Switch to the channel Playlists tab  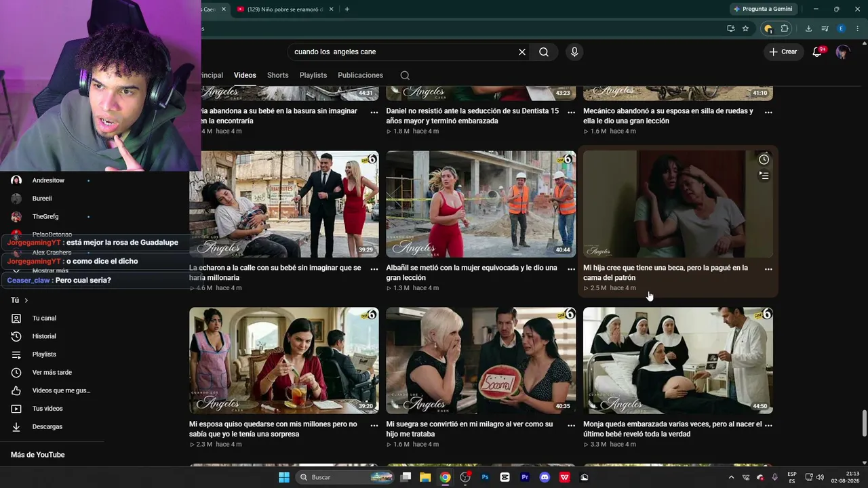point(313,75)
